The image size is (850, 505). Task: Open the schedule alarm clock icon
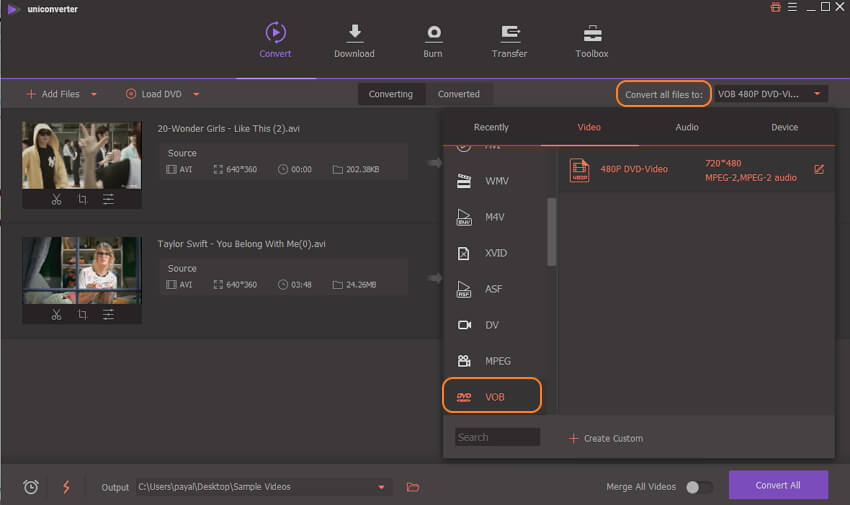coord(31,487)
